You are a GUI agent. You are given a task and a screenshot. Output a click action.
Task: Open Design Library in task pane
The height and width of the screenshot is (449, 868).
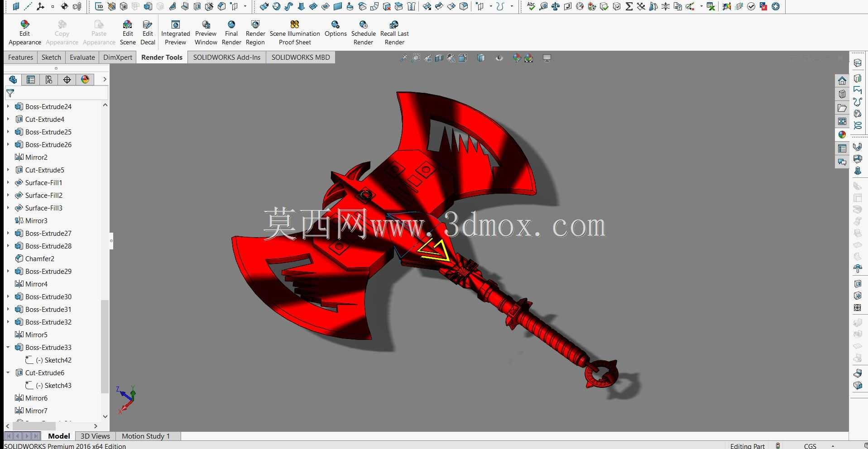pos(842,94)
